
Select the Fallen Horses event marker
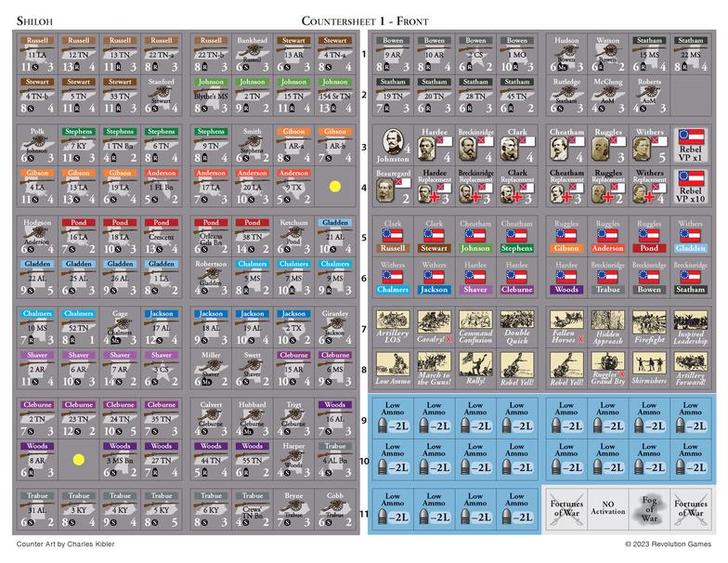pos(566,327)
